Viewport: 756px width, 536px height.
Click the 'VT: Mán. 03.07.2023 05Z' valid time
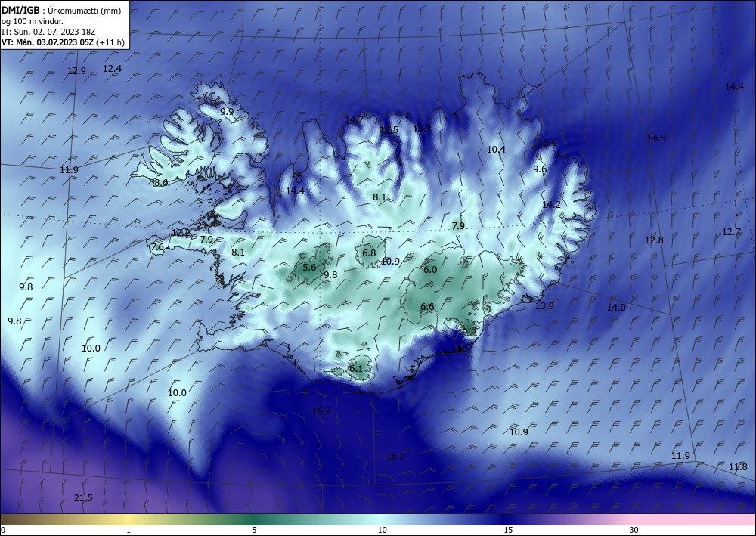(48, 42)
